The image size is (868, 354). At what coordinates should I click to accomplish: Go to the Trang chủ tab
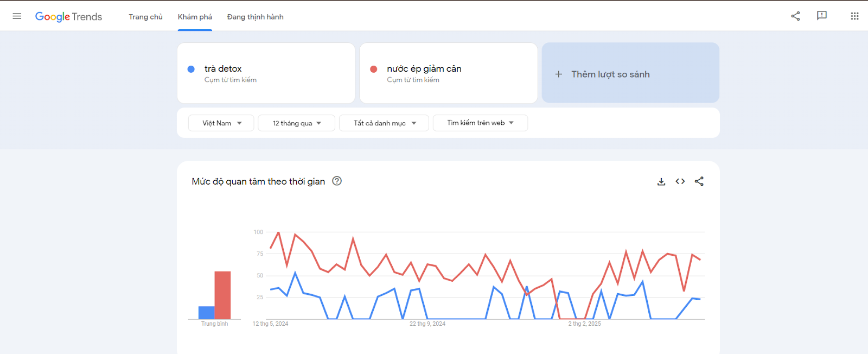145,17
